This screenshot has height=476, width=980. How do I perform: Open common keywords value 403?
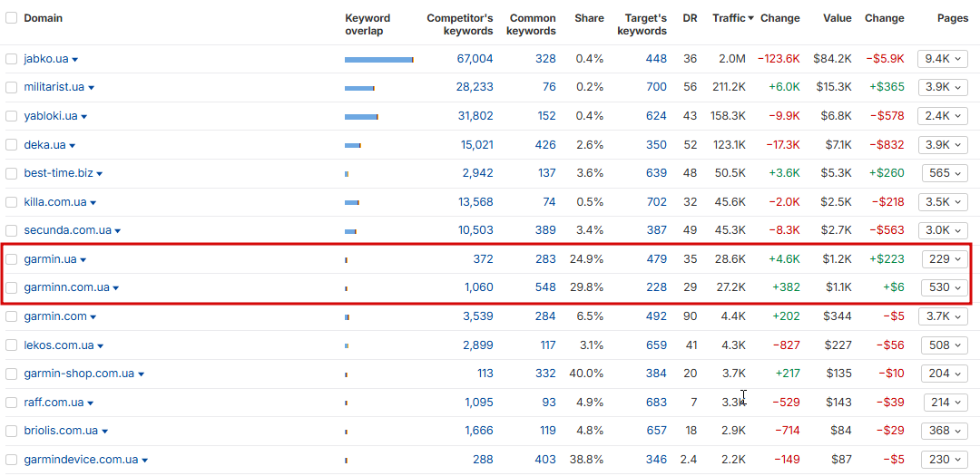[545, 460]
